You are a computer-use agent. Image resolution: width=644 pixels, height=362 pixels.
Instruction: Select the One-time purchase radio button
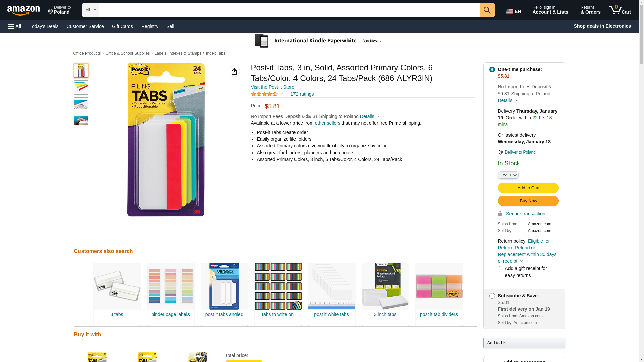tap(492, 70)
